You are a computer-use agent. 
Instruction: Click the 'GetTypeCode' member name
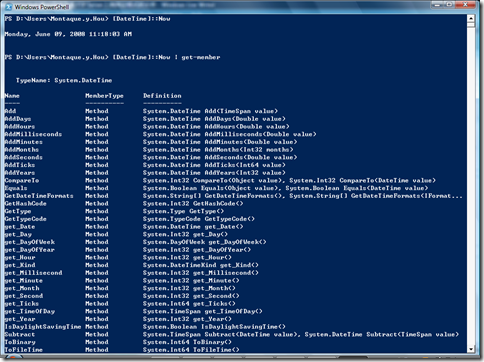coord(26,219)
